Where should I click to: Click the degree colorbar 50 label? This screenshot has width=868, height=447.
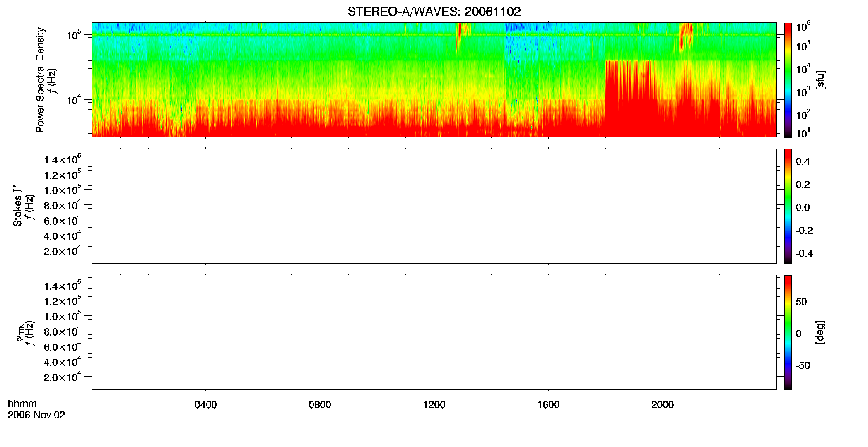801,302
